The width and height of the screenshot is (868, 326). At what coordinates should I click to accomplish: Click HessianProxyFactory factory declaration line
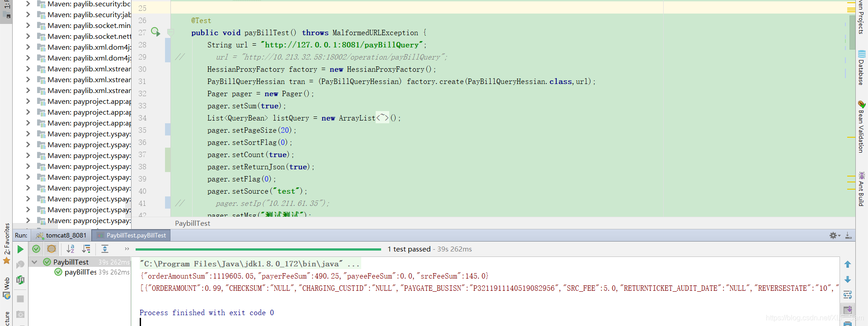pyautogui.click(x=321, y=69)
